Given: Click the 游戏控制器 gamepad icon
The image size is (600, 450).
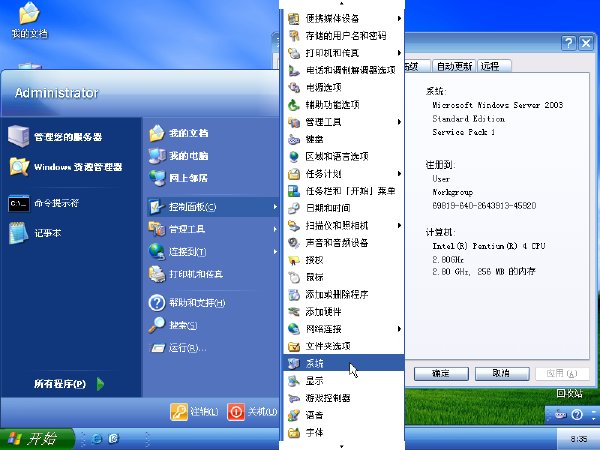Looking at the screenshot, I should click(x=293, y=398).
